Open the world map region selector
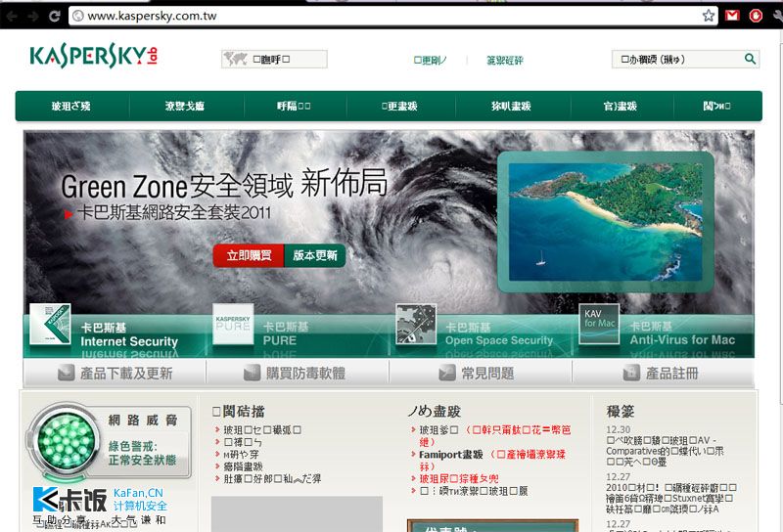The height and width of the screenshot is (532, 783). point(274,59)
